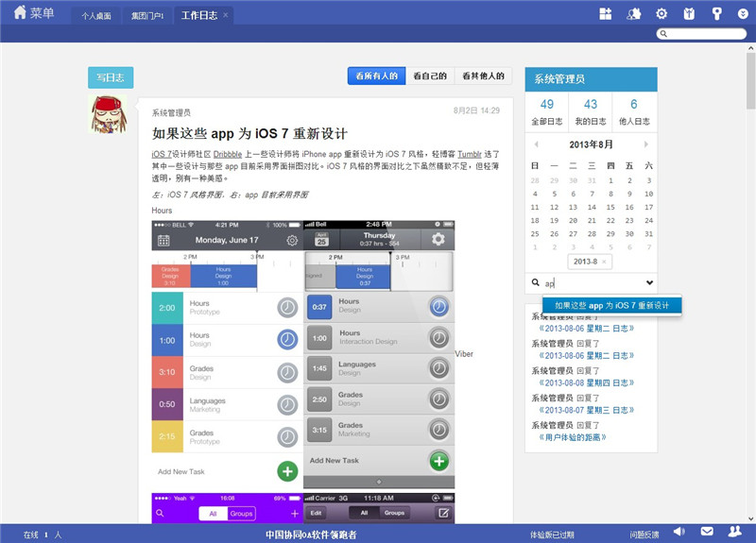This screenshot has width=756, height=543.
Task: Open the contacts people icon in top bar
Action: click(633, 13)
